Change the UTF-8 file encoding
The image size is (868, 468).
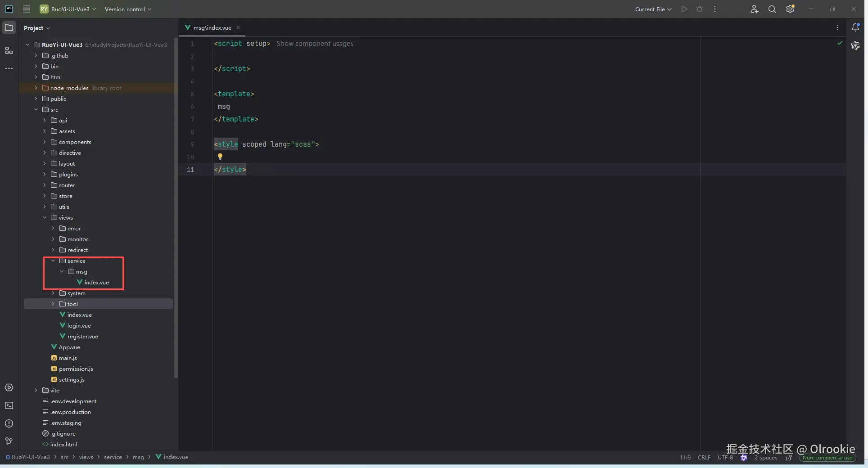pos(725,458)
